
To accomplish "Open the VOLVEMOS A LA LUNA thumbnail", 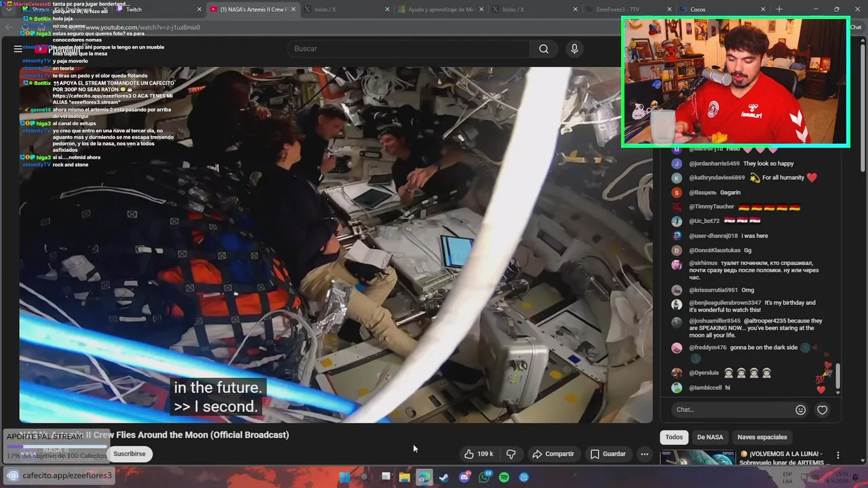I will point(697,458).
